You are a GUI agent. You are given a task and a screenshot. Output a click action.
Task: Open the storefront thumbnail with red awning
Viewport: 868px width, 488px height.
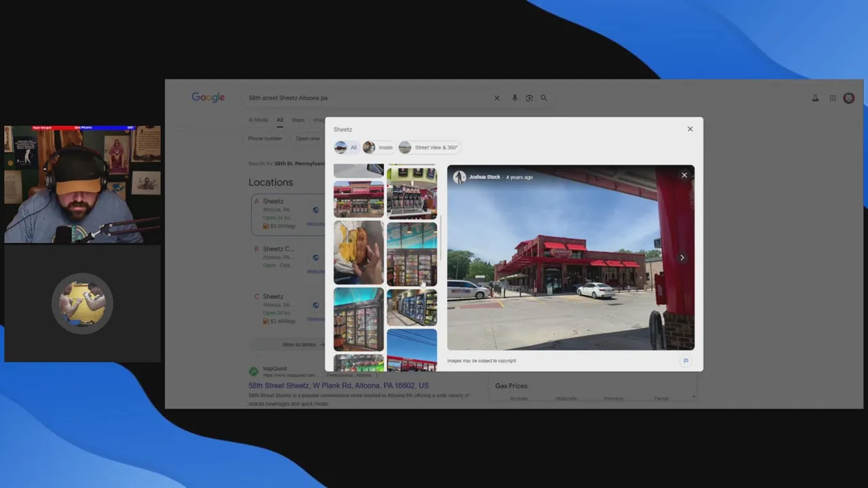(x=359, y=199)
